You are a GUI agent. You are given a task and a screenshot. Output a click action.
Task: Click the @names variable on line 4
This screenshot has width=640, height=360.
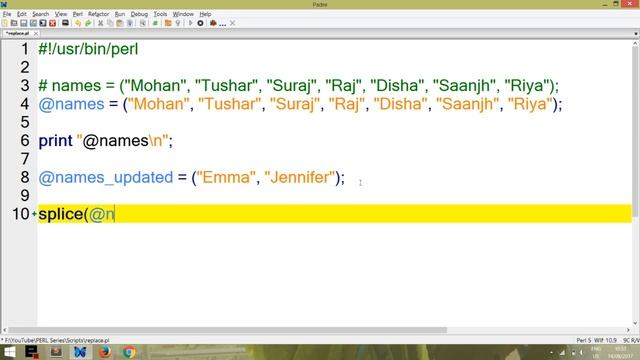pos(71,104)
